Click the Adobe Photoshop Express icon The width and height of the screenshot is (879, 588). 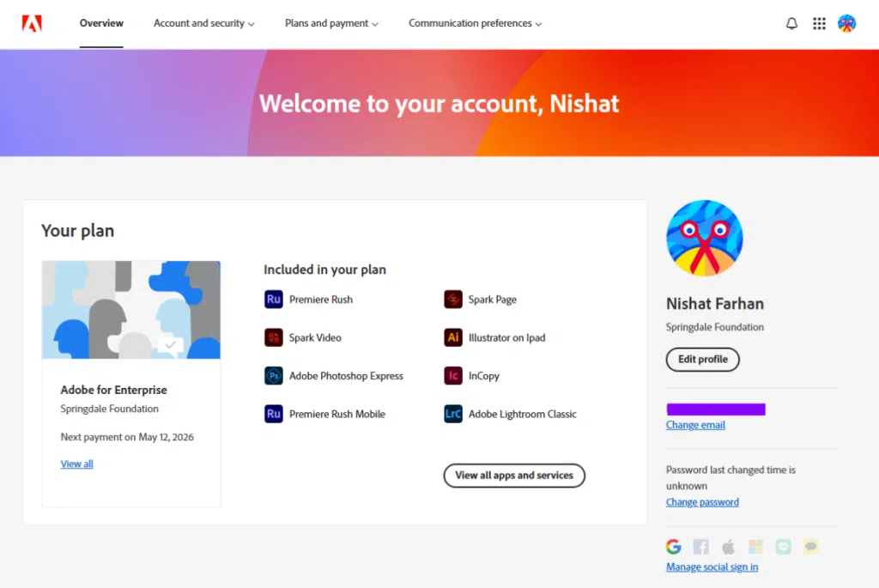coord(273,376)
